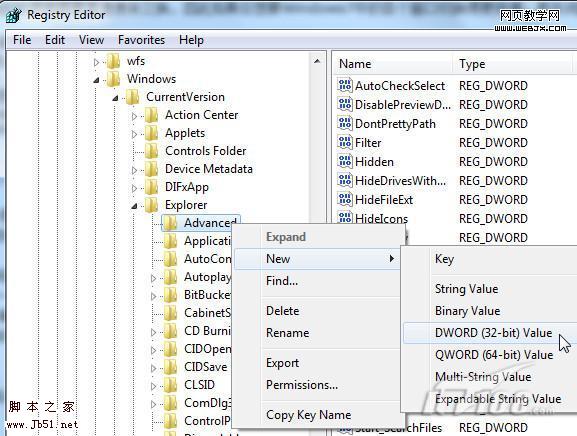Viewport: 577px width, 436px height.
Task: Expand the CLSID key
Action: pyautogui.click(x=153, y=386)
